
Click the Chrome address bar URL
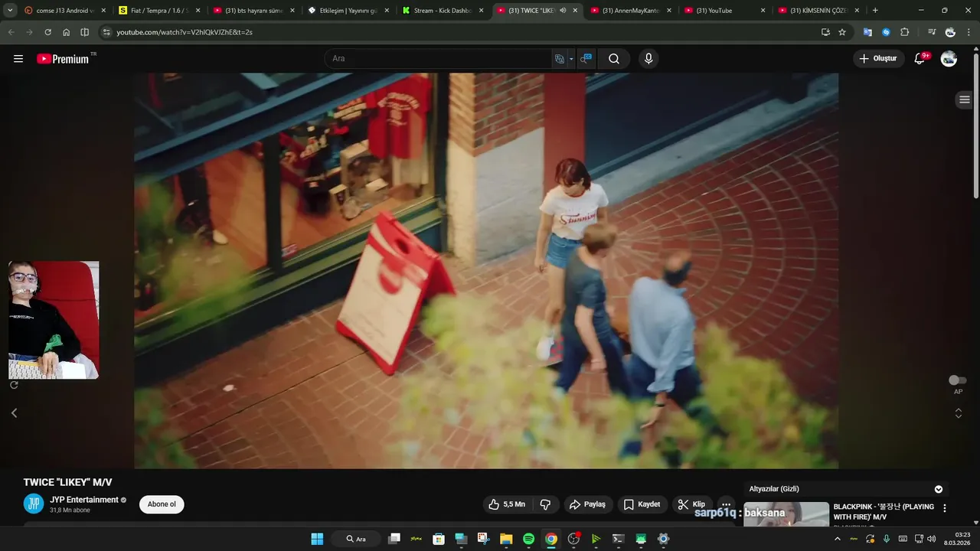coord(185,32)
